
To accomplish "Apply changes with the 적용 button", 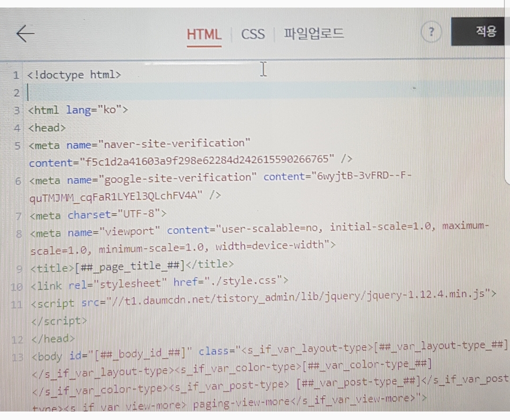I will (479, 32).
